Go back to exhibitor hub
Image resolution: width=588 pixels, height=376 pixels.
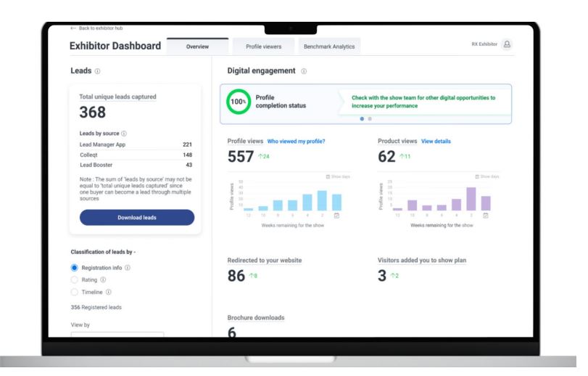[x=96, y=28]
